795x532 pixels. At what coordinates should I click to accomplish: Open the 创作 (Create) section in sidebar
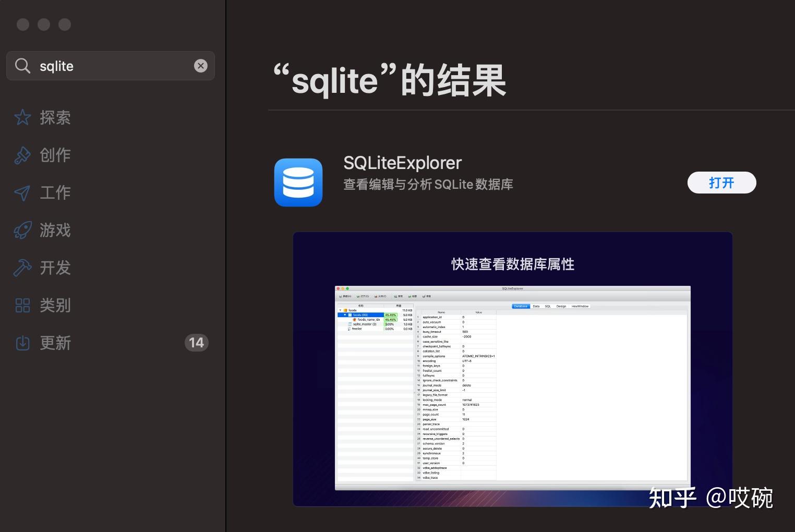(x=55, y=155)
